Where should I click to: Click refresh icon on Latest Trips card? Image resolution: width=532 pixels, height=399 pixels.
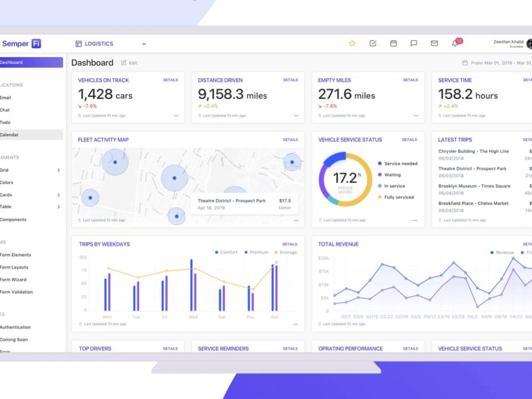point(440,220)
